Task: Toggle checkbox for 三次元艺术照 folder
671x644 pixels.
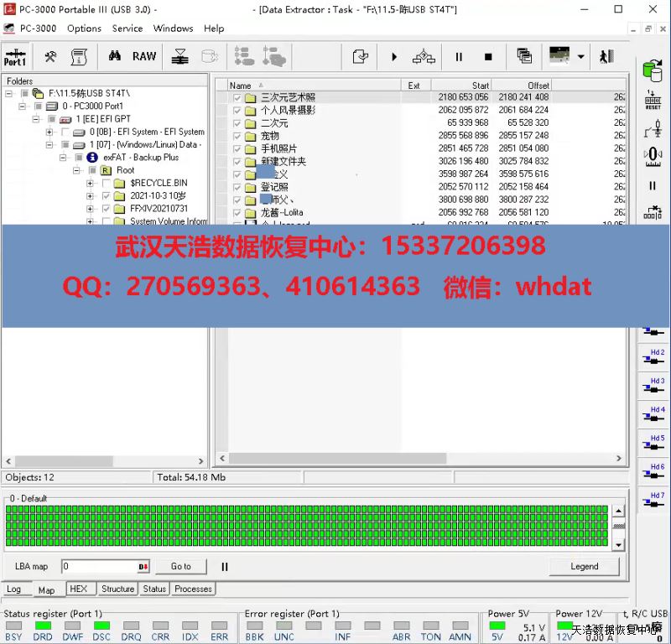Action: 237,98
